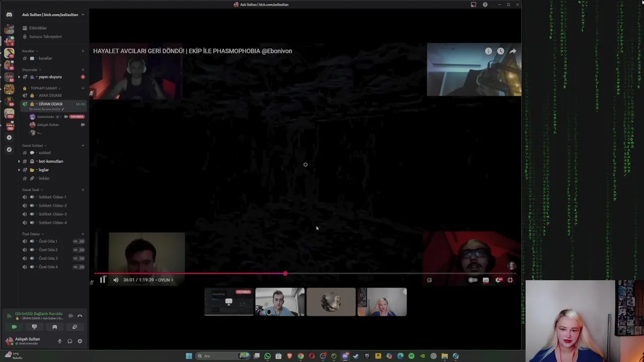This screenshot has height=362, width=644.
Task: Click the video info icon
Action: coord(489,51)
